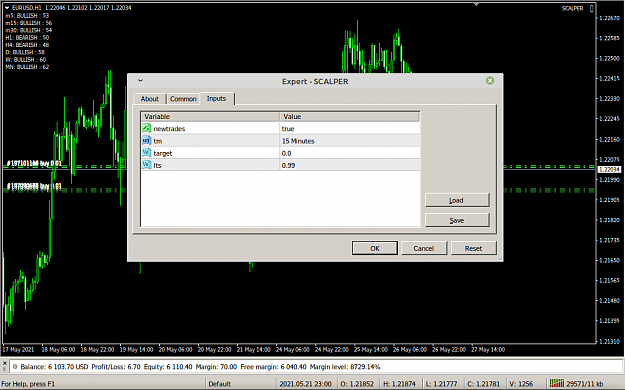The width and height of the screenshot is (625, 390).
Task: Select the lts variable name
Action: (x=157, y=165)
